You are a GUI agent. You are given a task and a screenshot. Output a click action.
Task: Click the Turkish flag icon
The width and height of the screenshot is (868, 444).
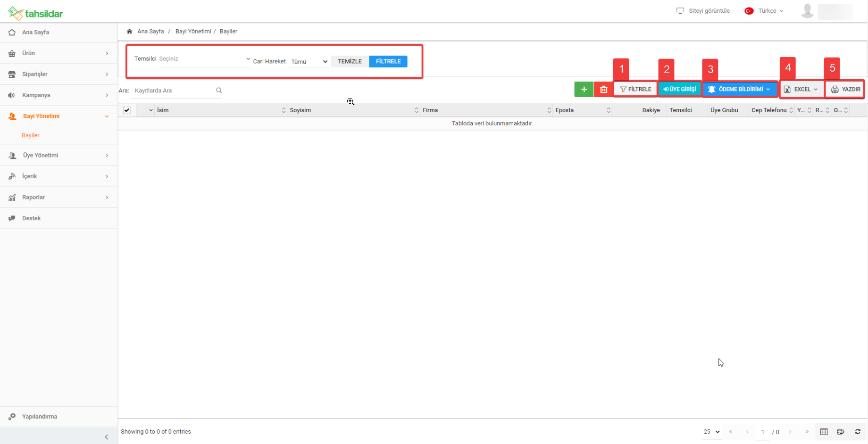click(x=749, y=11)
